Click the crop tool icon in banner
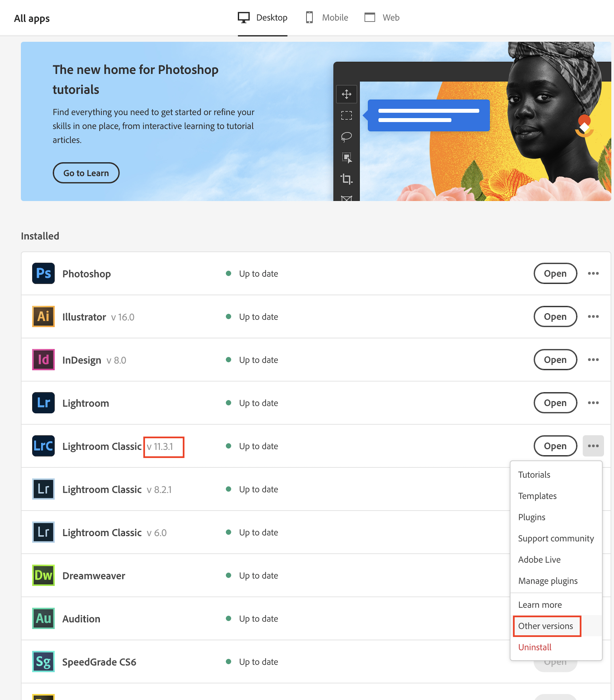Viewport: 614px width, 700px height. pos(346,179)
